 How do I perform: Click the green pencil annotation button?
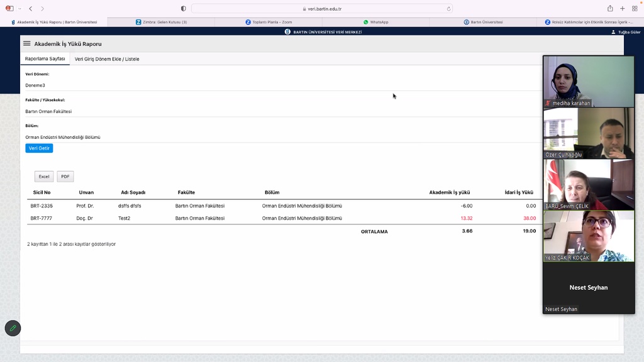[13, 328]
